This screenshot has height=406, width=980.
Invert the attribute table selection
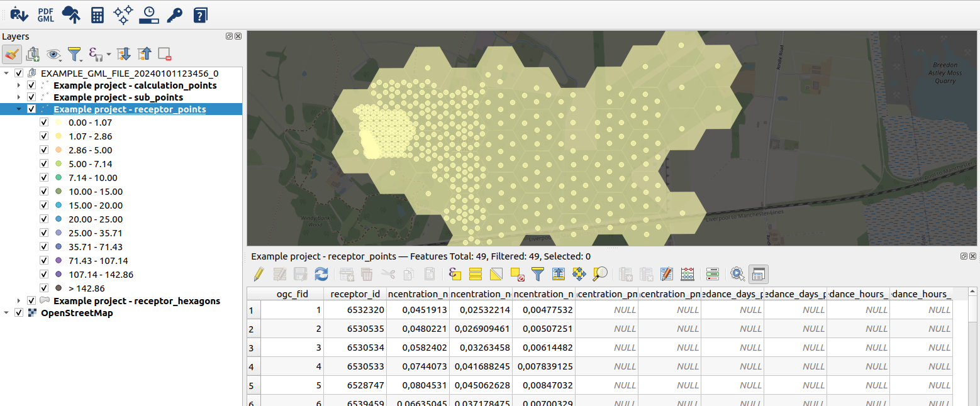point(494,274)
